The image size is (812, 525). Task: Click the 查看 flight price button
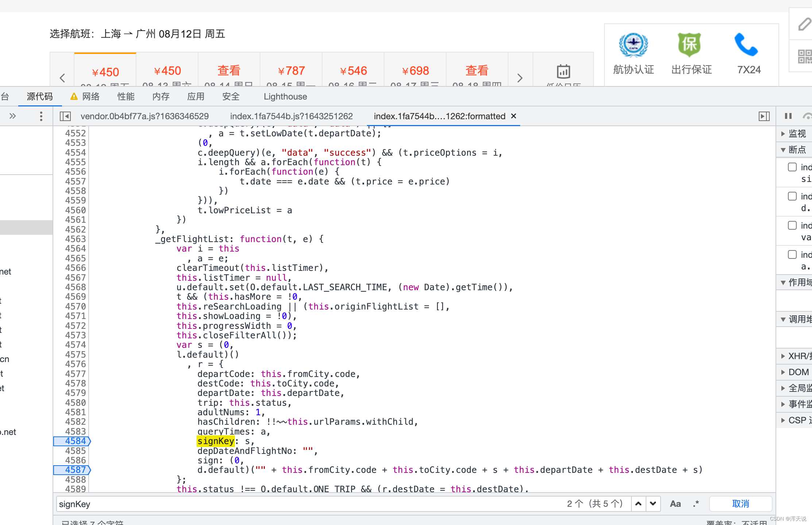(230, 71)
